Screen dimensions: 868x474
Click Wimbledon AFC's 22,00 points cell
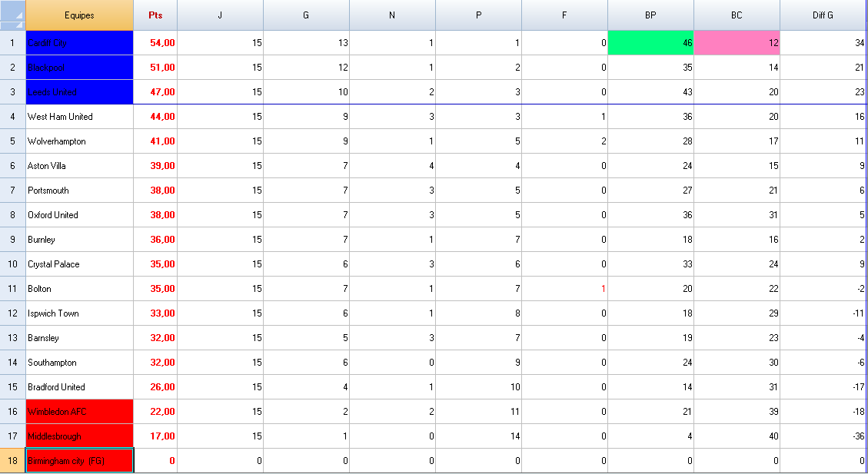tap(155, 412)
